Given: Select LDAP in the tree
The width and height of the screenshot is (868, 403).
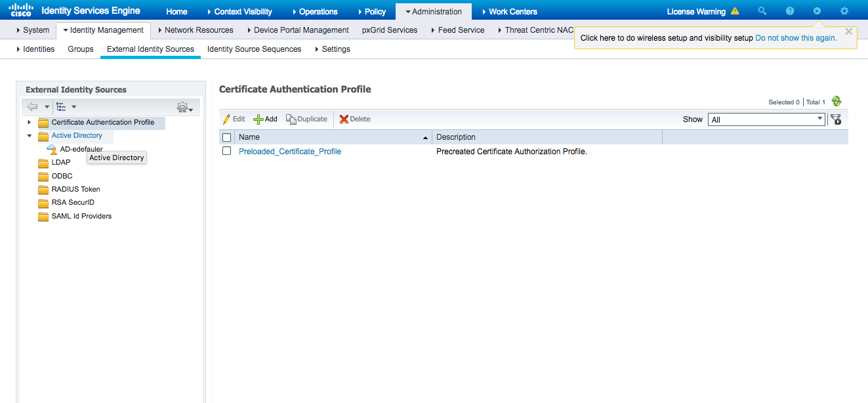Looking at the screenshot, I should point(61,163).
